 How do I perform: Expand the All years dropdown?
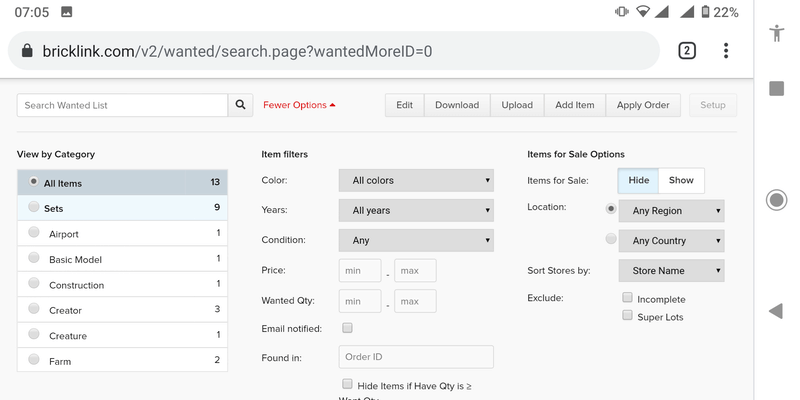[x=416, y=211]
